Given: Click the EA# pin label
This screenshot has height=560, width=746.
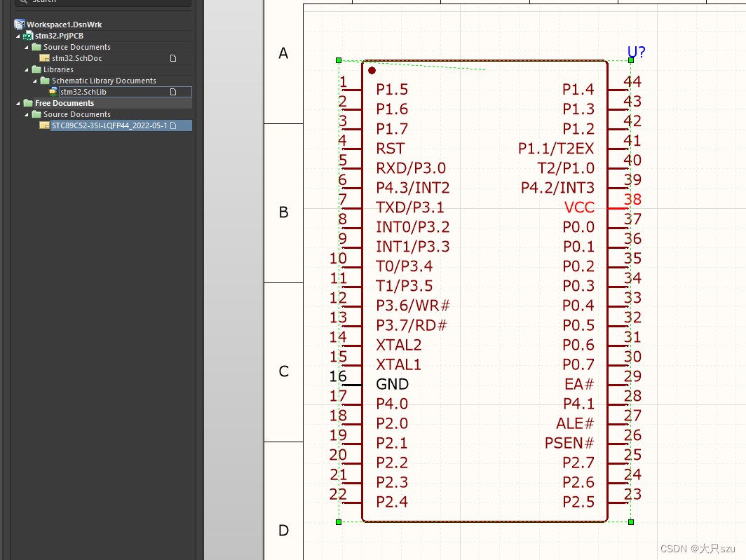Looking at the screenshot, I should 579,384.
